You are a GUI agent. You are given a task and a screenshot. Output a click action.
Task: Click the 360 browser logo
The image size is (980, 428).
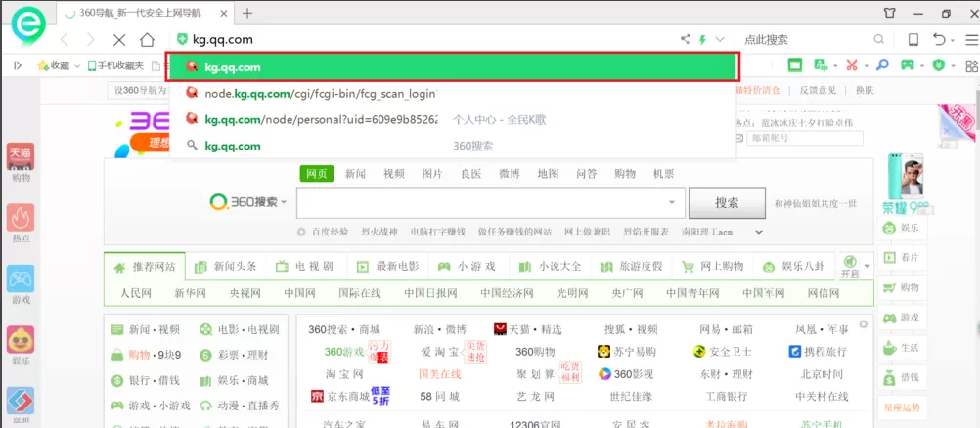(28, 24)
